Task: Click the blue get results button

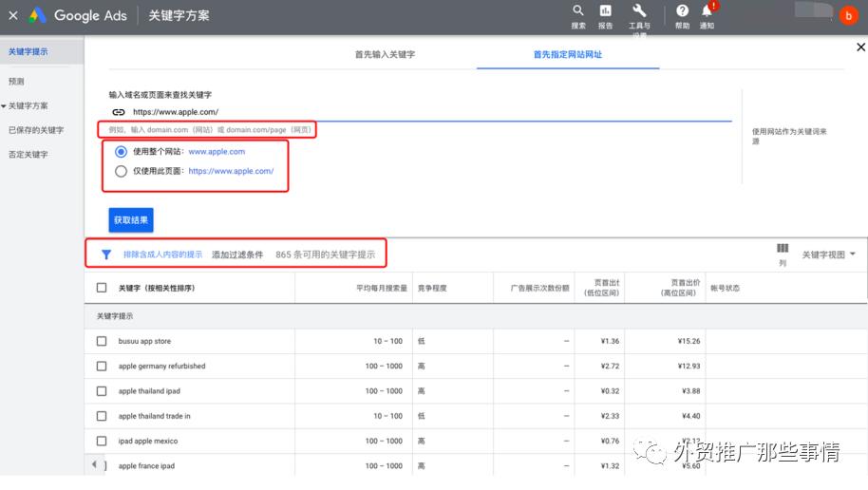Action: pos(131,219)
